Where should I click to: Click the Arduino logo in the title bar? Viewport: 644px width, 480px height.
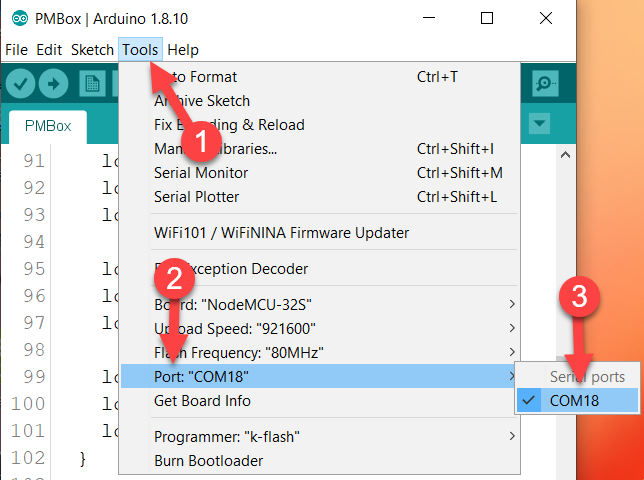pyautogui.click(x=20, y=18)
